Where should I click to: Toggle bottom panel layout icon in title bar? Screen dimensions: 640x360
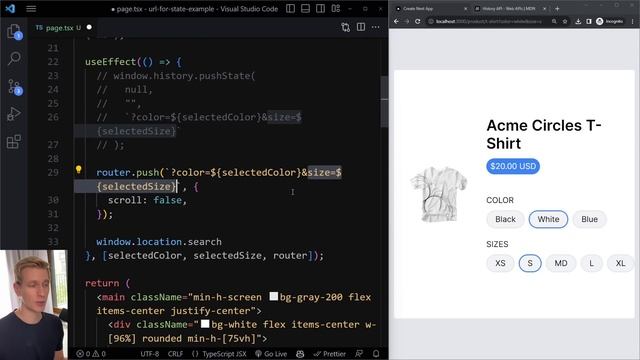[x=305, y=9]
